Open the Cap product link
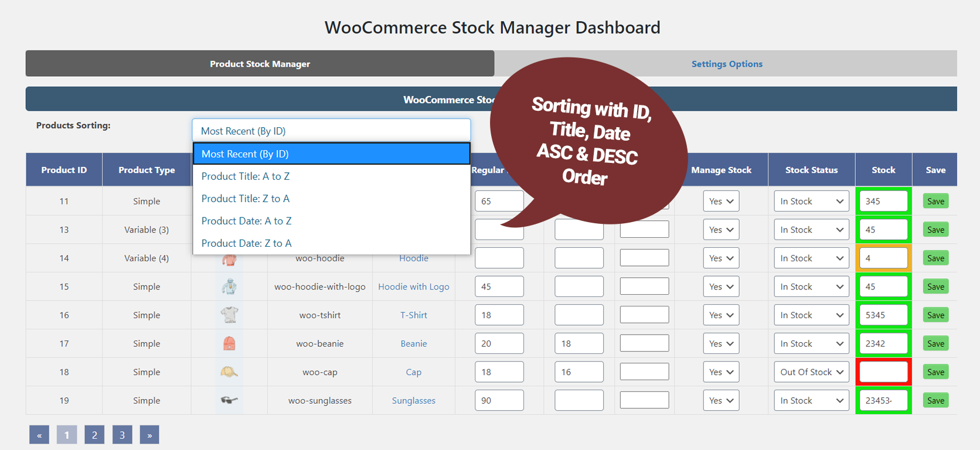The image size is (980, 450). (414, 372)
